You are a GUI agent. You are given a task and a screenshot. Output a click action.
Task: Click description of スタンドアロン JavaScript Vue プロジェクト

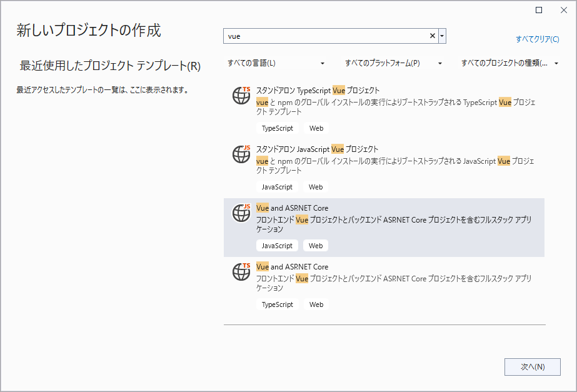pyautogui.click(x=395, y=166)
